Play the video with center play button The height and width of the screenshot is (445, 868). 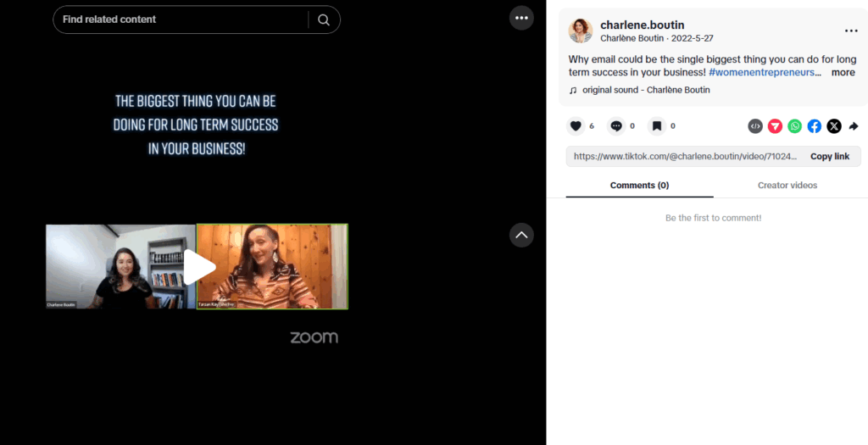pos(199,267)
